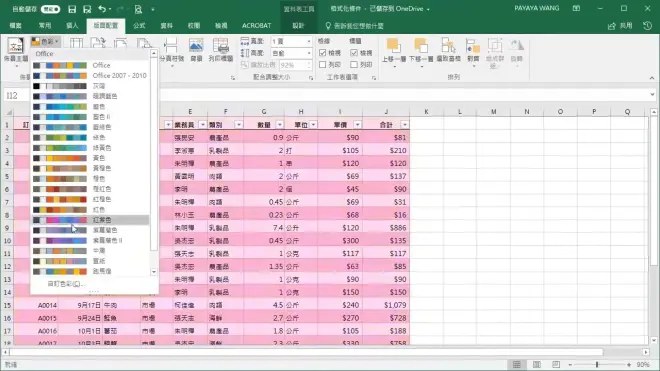Open the 類別 column filter dropdown
This screenshot has width=660, height=371.
coord(239,125)
